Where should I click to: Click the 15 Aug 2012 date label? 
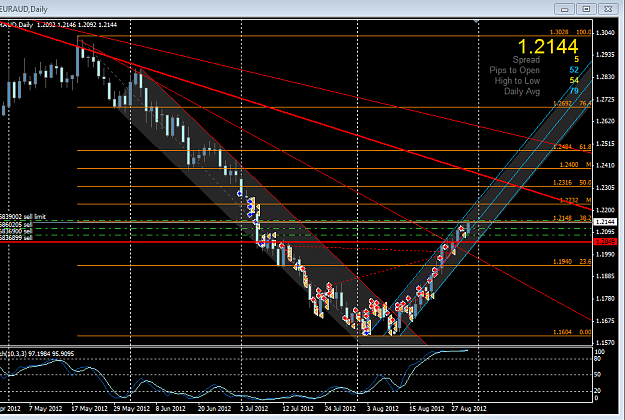coord(426,409)
